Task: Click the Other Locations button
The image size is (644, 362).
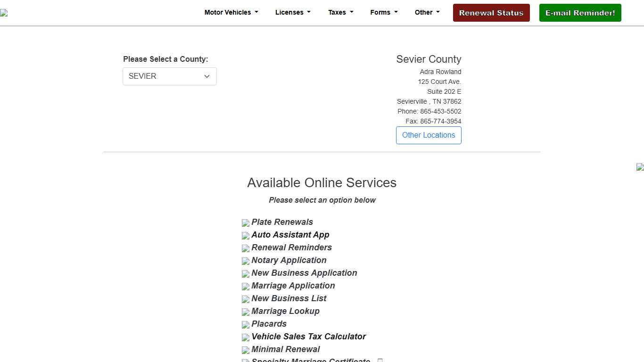Action: pyautogui.click(x=429, y=135)
